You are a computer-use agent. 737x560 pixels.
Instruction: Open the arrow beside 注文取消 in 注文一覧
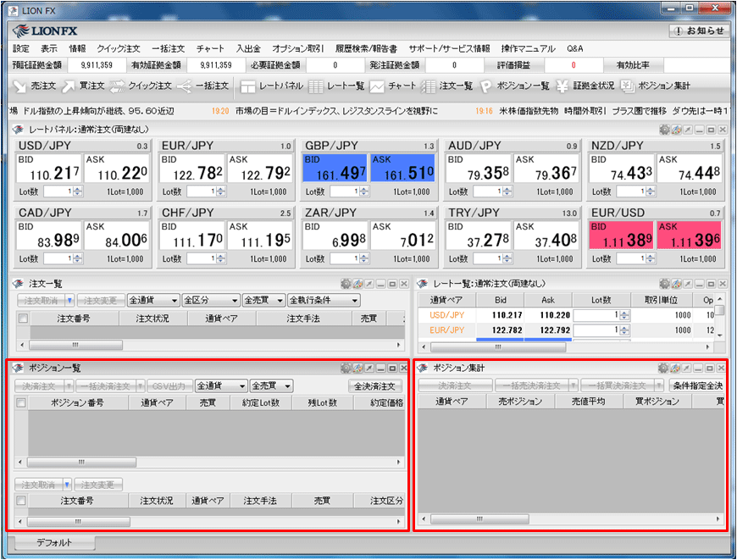pos(69,300)
